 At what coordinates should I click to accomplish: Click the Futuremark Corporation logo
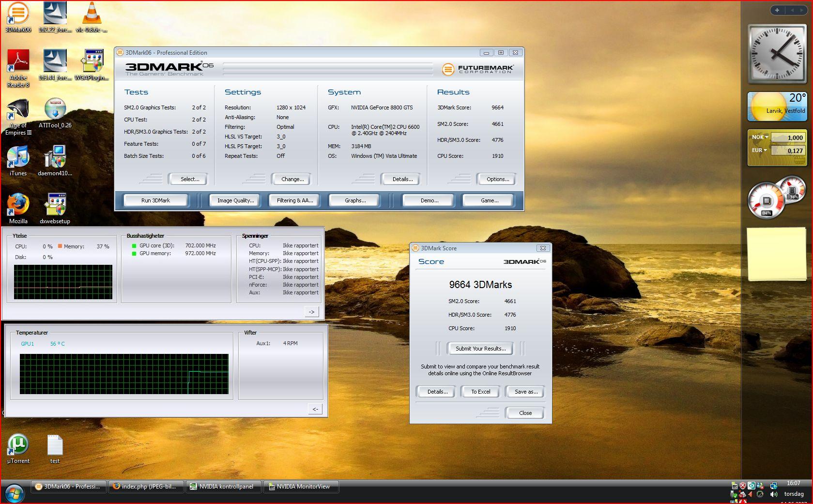pyautogui.click(x=477, y=69)
